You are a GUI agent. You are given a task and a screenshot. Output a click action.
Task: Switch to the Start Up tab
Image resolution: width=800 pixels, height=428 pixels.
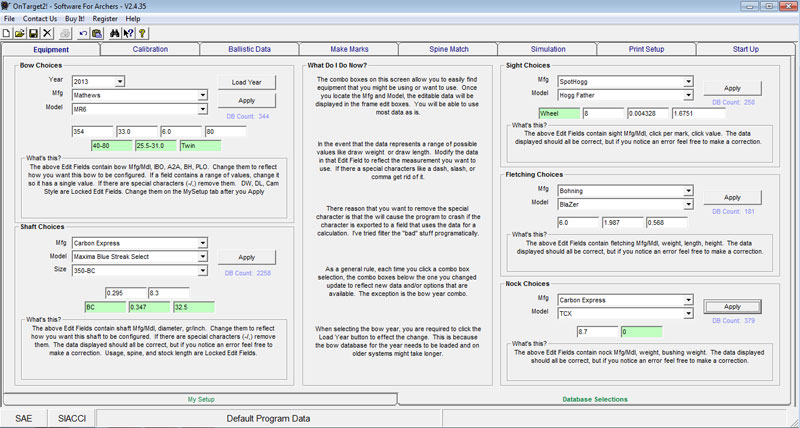745,49
